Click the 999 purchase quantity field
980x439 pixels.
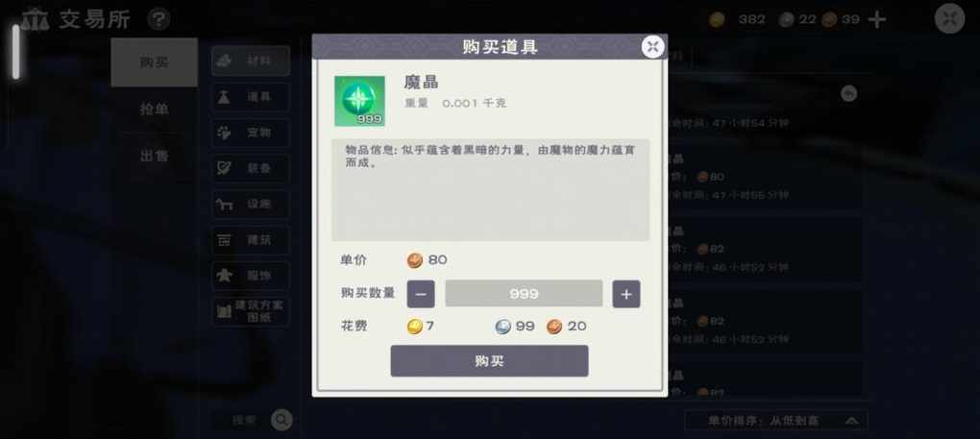[x=524, y=294]
